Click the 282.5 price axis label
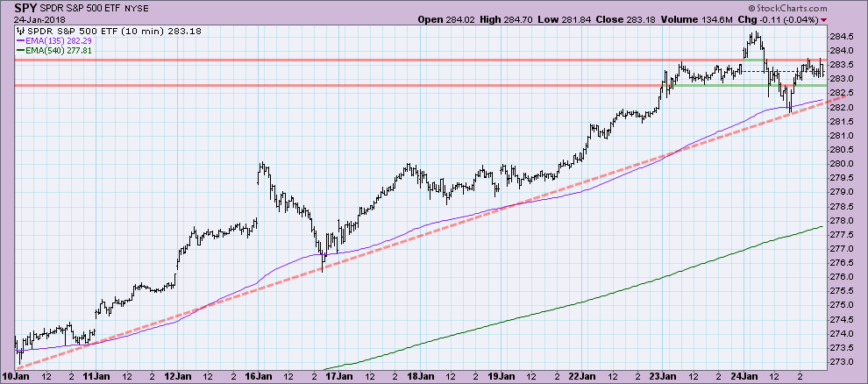Image resolution: width=868 pixels, height=384 pixels. [x=842, y=93]
